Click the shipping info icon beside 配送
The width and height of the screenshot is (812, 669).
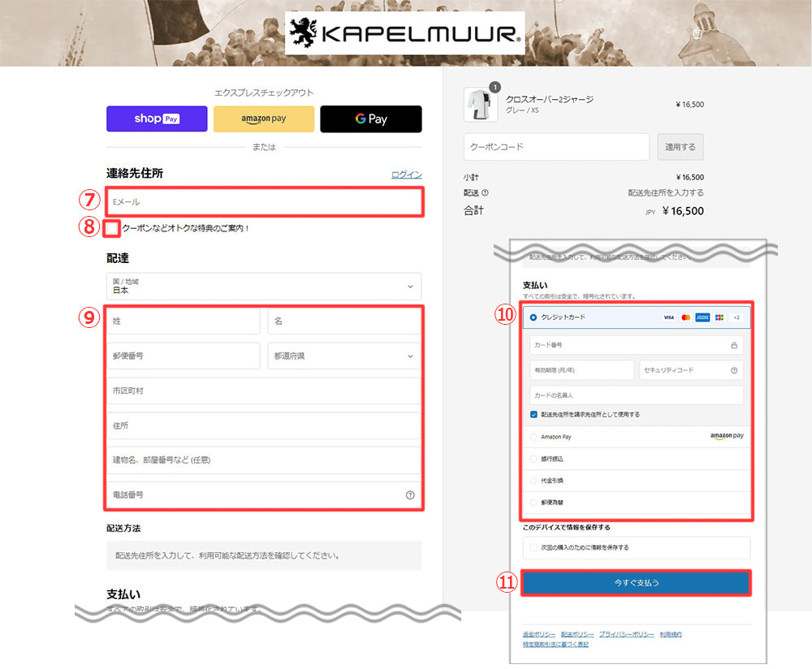[x=485, y=193]
